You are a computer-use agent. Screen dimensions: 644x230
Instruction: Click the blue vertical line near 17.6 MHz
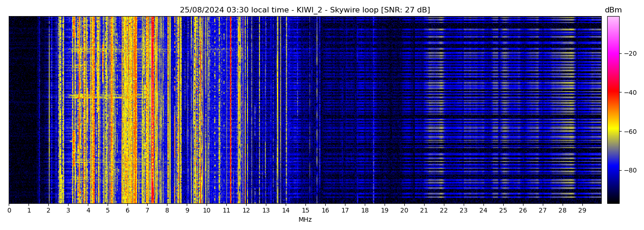(357, 110)
